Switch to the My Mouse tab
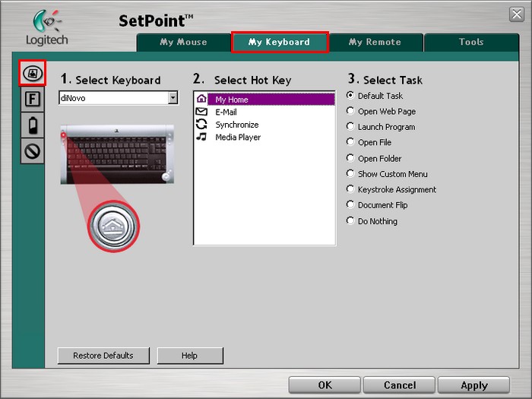 pyautogui.click(x=183, y=43)
